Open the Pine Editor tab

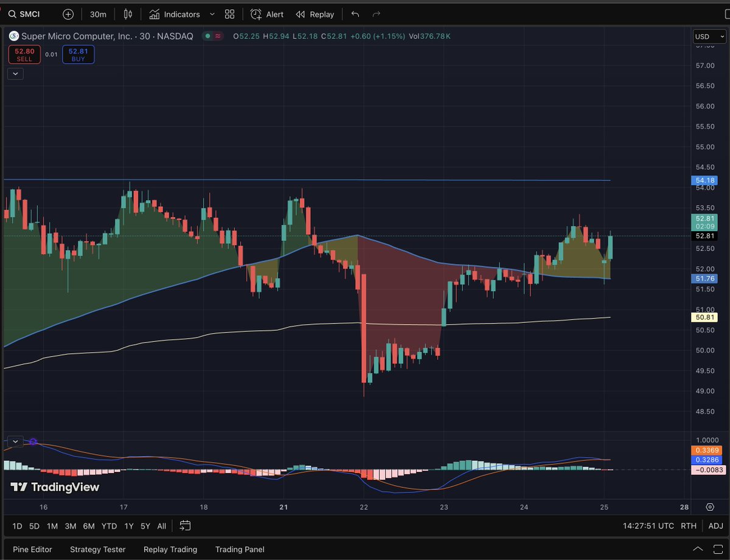click(32, 549)
